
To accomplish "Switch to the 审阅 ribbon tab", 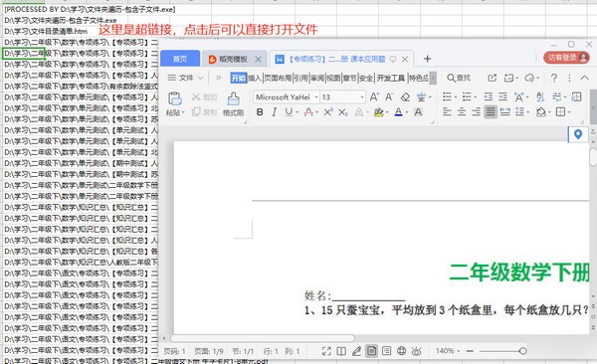I will coord(317,78).
